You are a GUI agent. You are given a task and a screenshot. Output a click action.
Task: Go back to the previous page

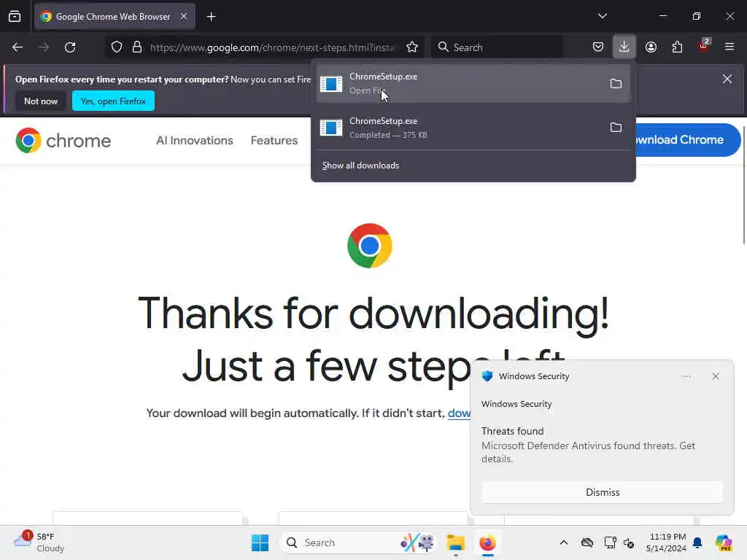pyautogui.click(x=18, y=47)
